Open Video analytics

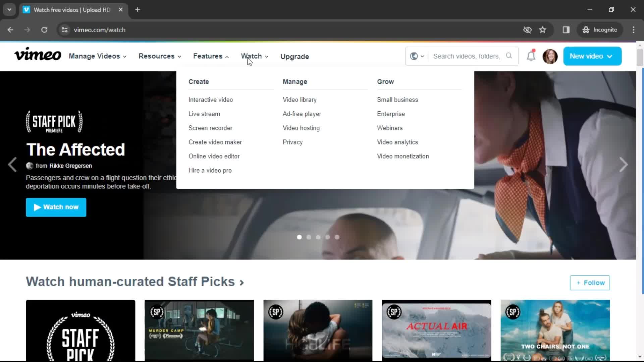397,142
